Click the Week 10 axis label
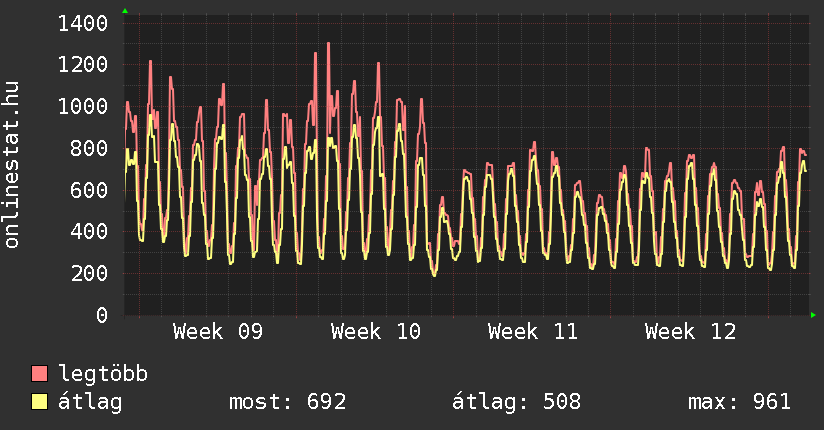 point(375,331)
